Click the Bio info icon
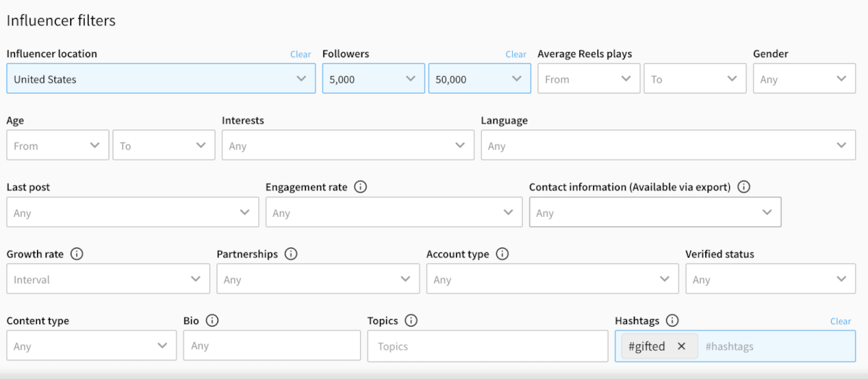 click(x=212, y=320)
